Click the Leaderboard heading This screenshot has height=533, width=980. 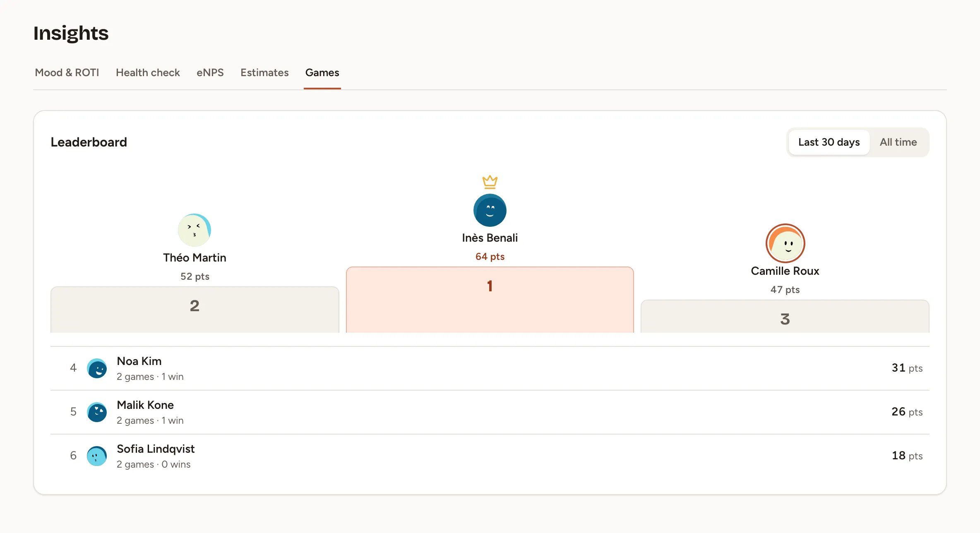[89, 142]
